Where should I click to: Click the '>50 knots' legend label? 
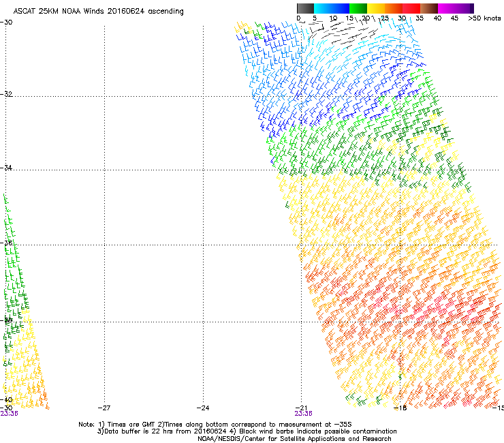coord(484,18)
